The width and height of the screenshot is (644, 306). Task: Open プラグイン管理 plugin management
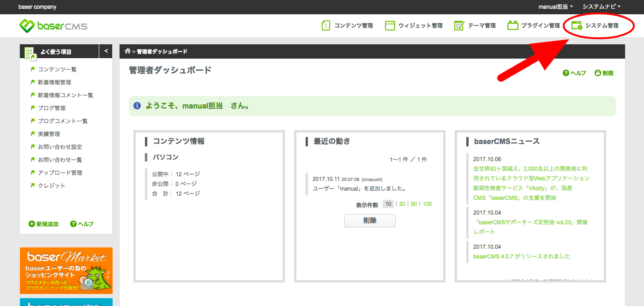click(534, 25)
